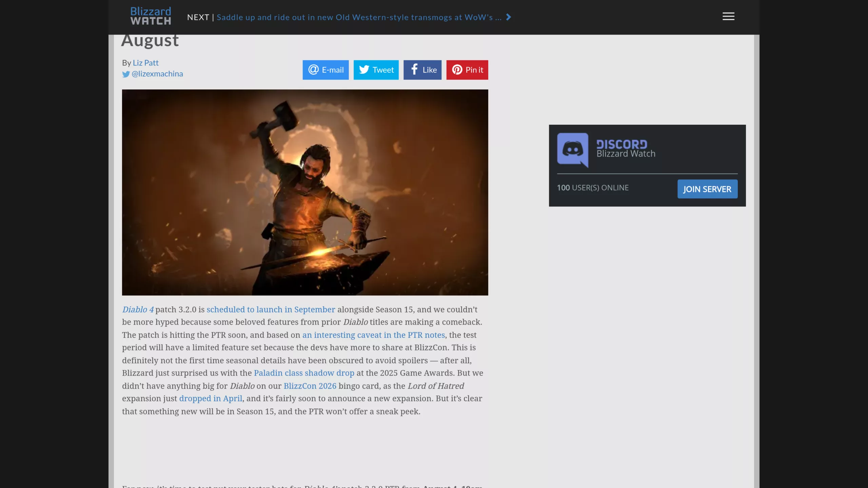This screenshot has width=868, height=488.
Task: Open the @lizexmachina Twitter link
Action: (x=157, y=74)
